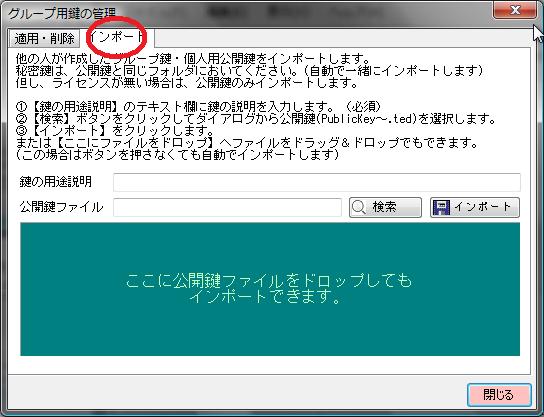Click the magnifying glass icon on 検索

[x=359, y=207]
